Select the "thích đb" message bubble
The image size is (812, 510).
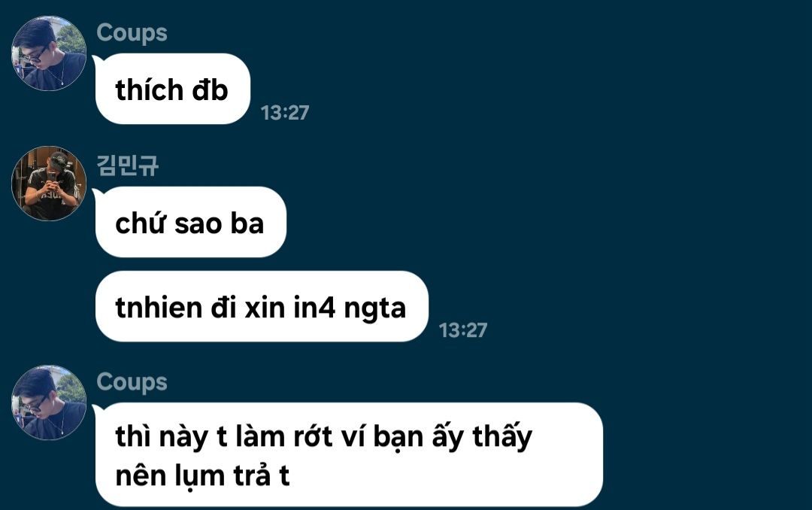pyautogui.click(x=172, y=89)
